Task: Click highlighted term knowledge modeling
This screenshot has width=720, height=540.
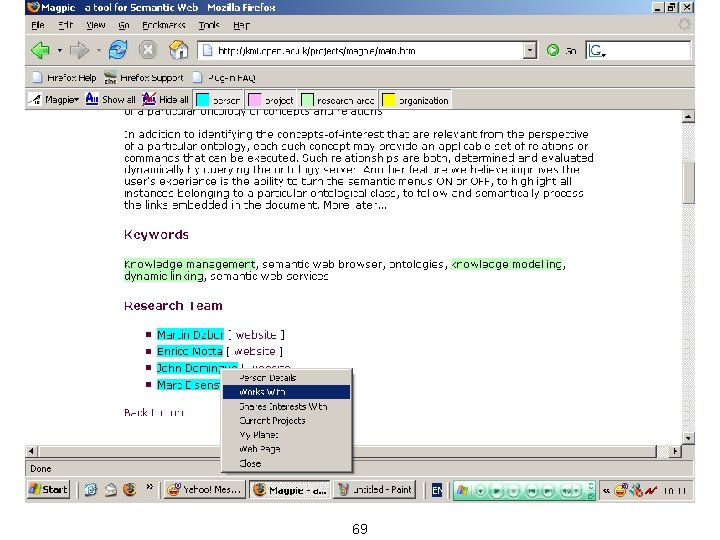Action: pos(506,264)
